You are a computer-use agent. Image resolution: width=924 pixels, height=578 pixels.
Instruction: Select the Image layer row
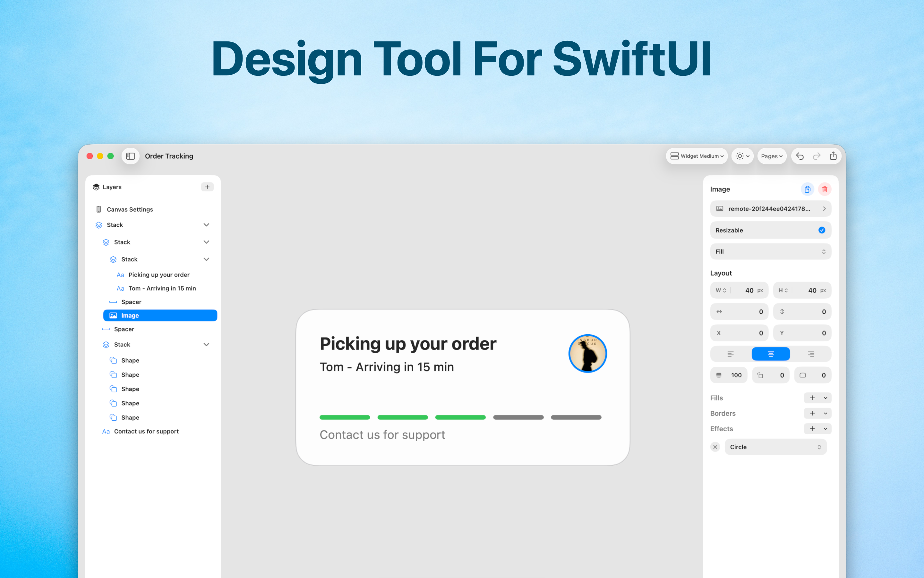(160, 315)
